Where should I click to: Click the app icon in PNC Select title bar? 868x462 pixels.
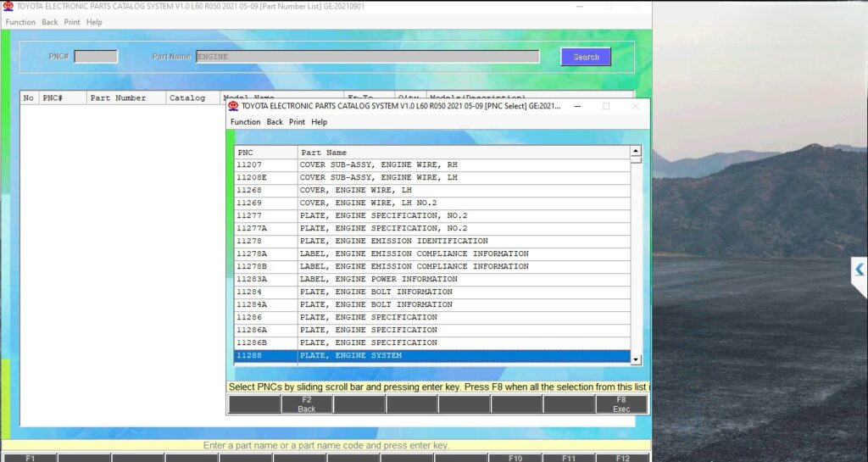point(233,106)
